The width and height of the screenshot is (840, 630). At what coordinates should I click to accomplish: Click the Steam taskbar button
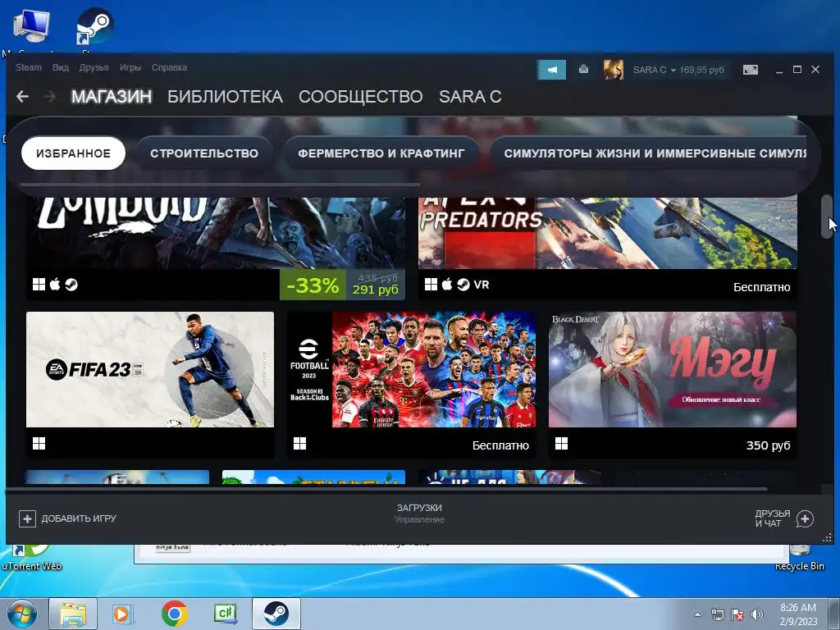coord(276,614)
